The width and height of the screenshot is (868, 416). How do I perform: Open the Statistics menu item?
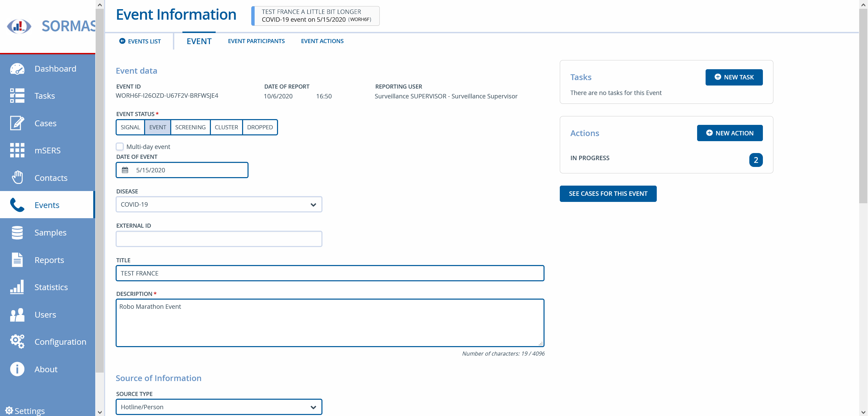click(47, 287)
